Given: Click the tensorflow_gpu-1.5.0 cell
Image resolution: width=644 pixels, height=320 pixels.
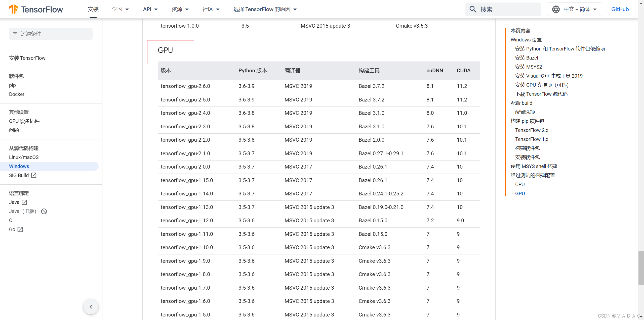Looking at the screenshot, I should click(x=185, y=315).
